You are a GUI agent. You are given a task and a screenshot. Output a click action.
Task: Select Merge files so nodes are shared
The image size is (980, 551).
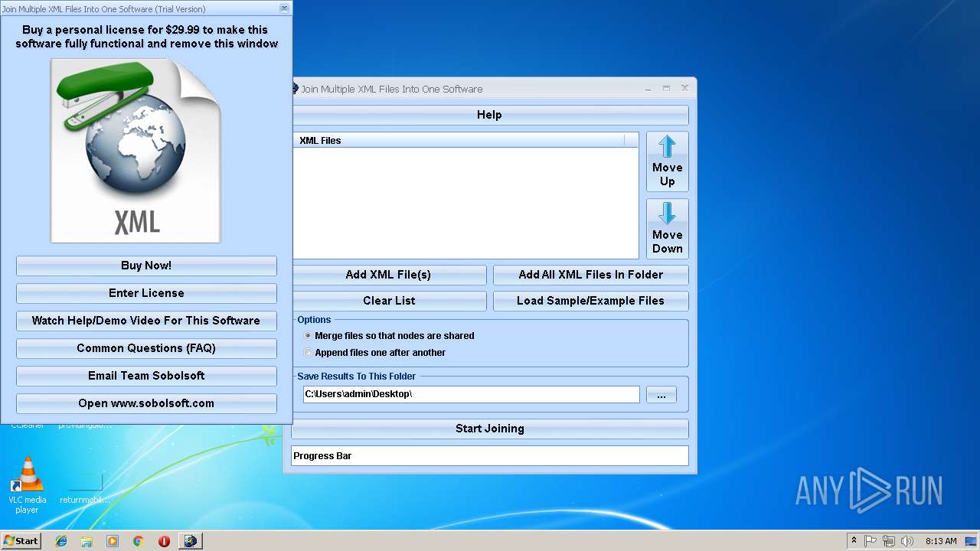coord(389,335)
